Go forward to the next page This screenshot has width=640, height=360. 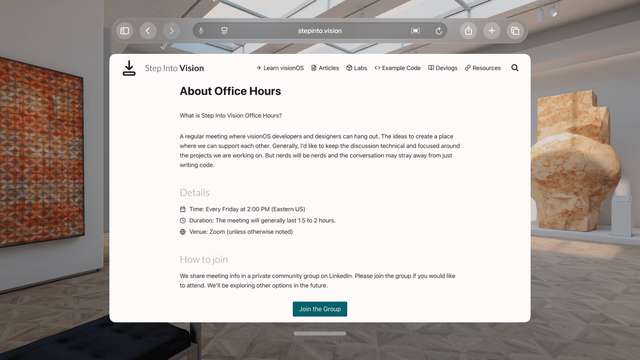click(171, 31)
